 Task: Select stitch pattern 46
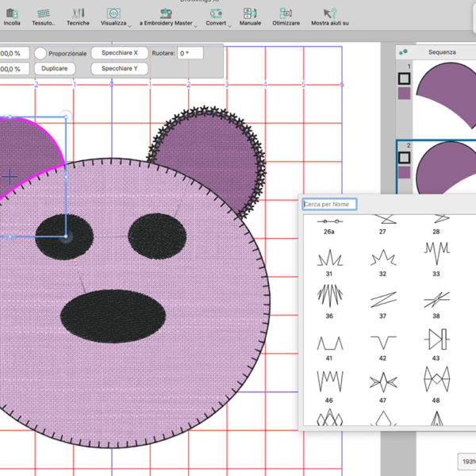click(329, 386)
